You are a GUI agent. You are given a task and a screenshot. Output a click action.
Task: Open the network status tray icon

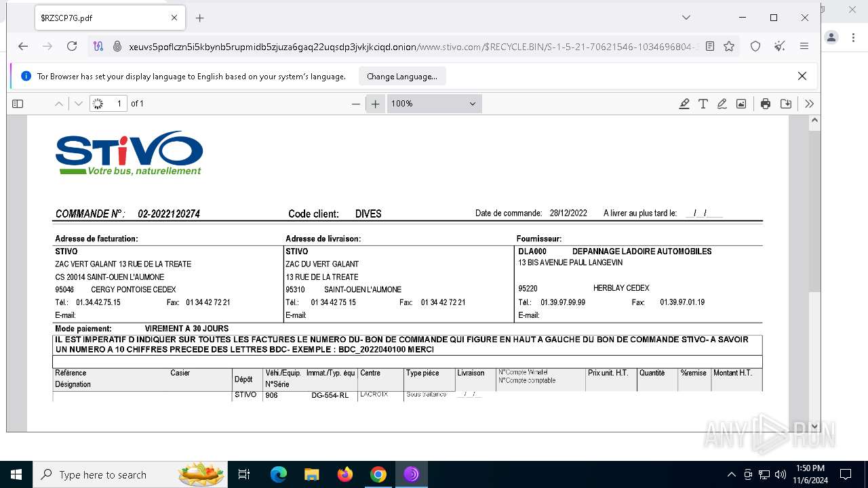[x=764, y=474]
